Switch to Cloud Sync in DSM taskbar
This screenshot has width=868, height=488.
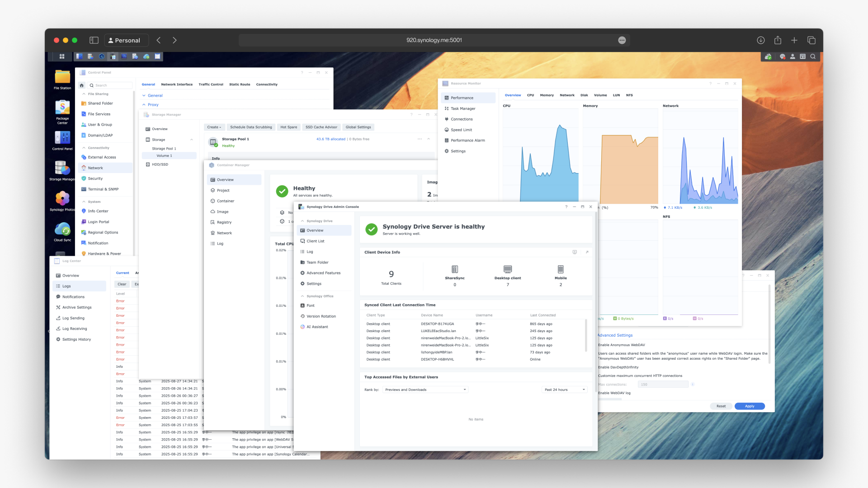(146, 56)
